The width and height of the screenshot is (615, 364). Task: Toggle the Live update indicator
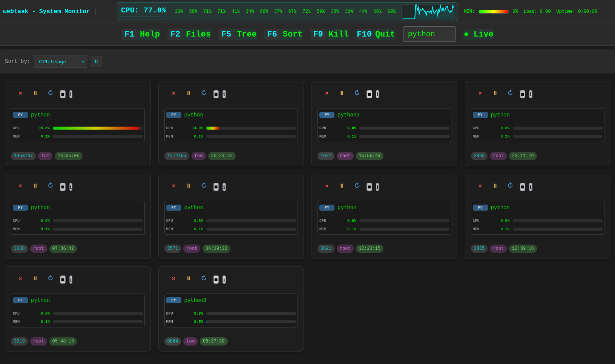point(479,34)
